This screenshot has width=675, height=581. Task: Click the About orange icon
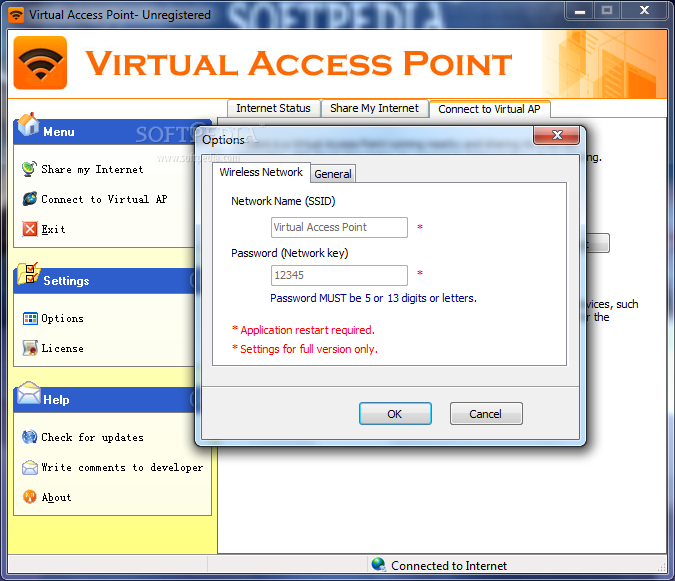[x=30, y=497]
